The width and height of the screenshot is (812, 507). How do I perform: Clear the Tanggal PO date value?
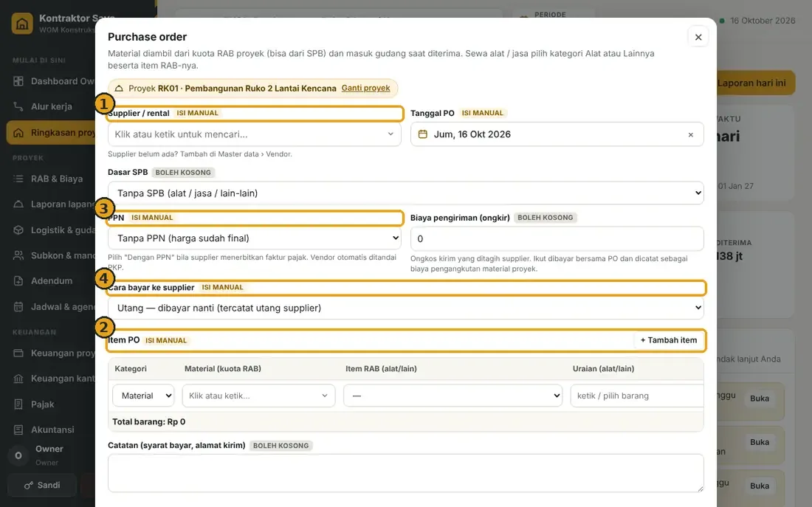(x=690, y=134)
